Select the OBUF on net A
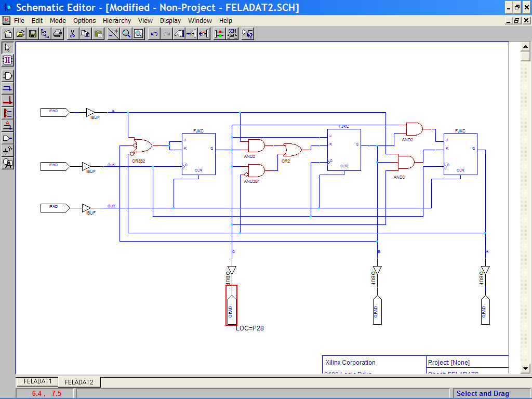This screenshot has height=399, width=532. coord(485,270)
